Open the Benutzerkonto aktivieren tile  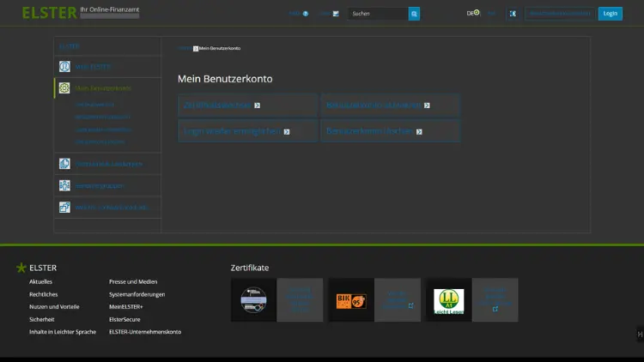pos(390,105)
